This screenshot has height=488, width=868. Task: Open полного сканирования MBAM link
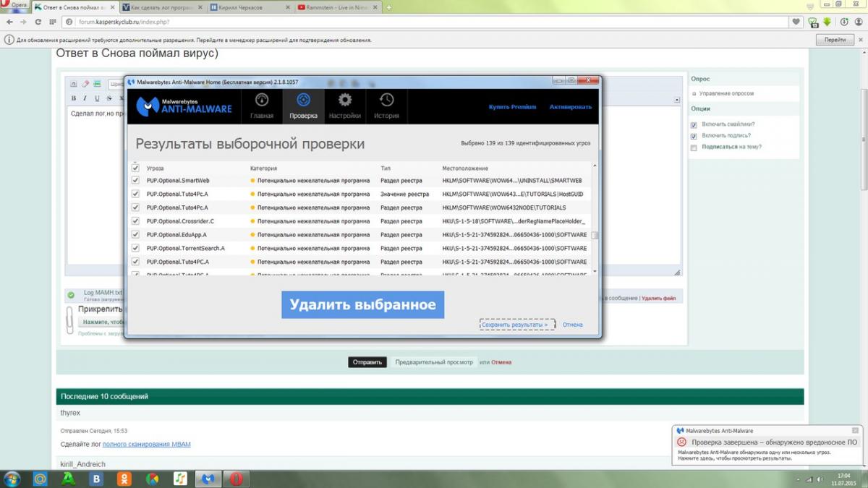point(147,444)
